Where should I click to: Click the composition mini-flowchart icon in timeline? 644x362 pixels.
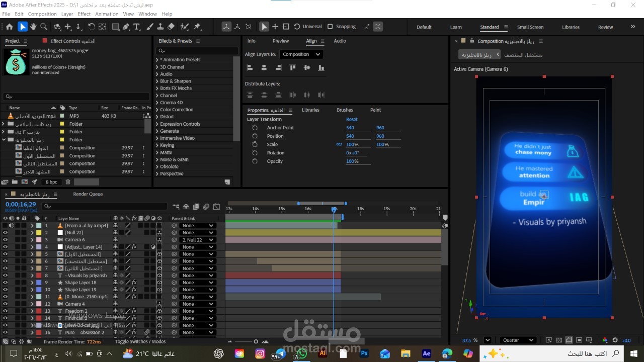click(x=176, y=207)
